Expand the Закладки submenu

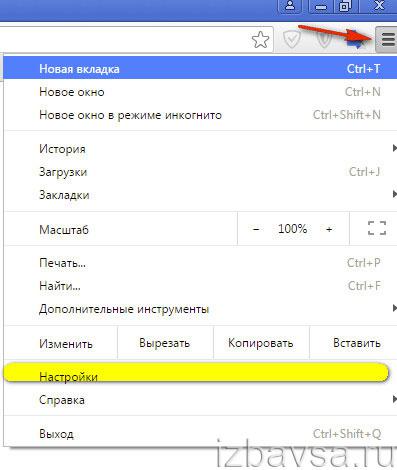pyautogui.click(x=200, y=195)
